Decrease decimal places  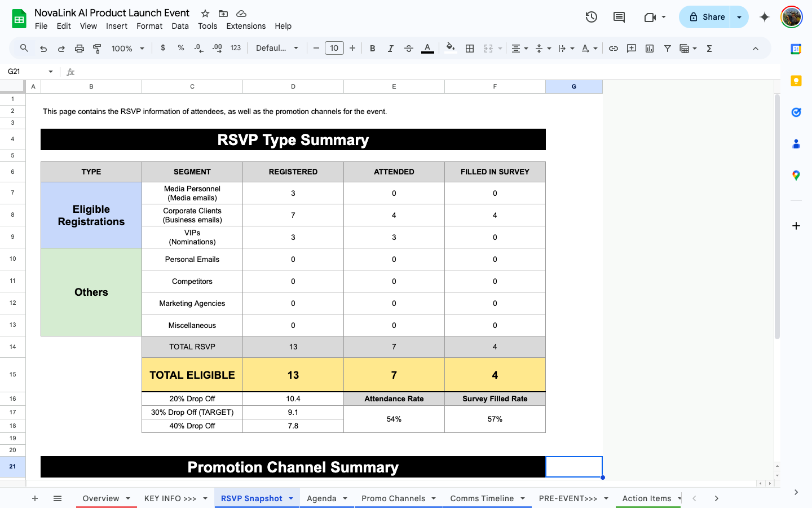click(x=198, y=49)
